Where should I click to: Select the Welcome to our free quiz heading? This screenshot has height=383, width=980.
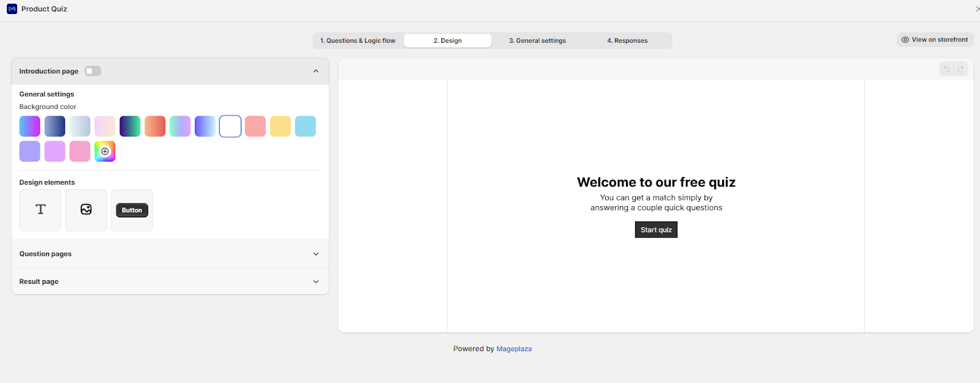656,182
